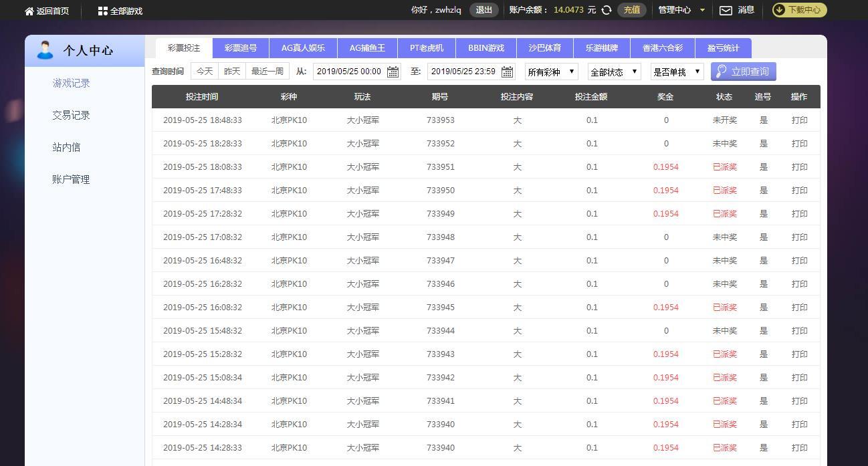
Task: Click 打印 for period 733948
Action: point(799,237)
